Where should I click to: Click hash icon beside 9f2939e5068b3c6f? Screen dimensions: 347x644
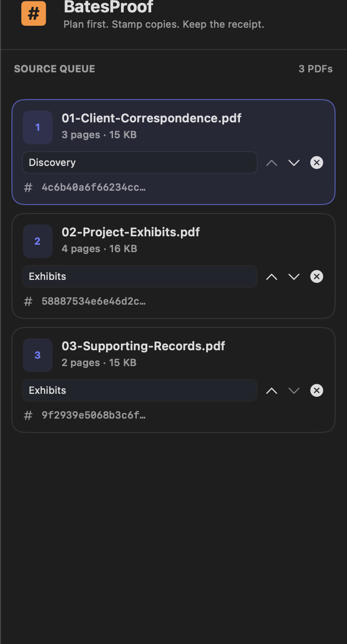(x=28, y=415)
